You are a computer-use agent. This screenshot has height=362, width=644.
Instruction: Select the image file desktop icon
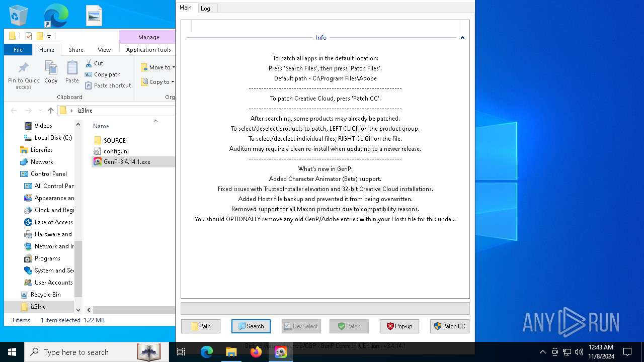click(x=94, y=16)
